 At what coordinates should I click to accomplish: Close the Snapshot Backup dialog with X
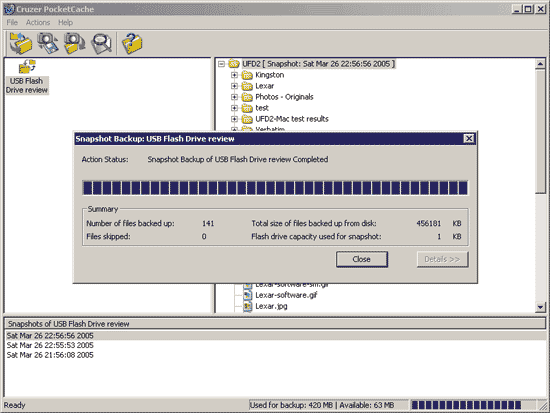[469, 139]
